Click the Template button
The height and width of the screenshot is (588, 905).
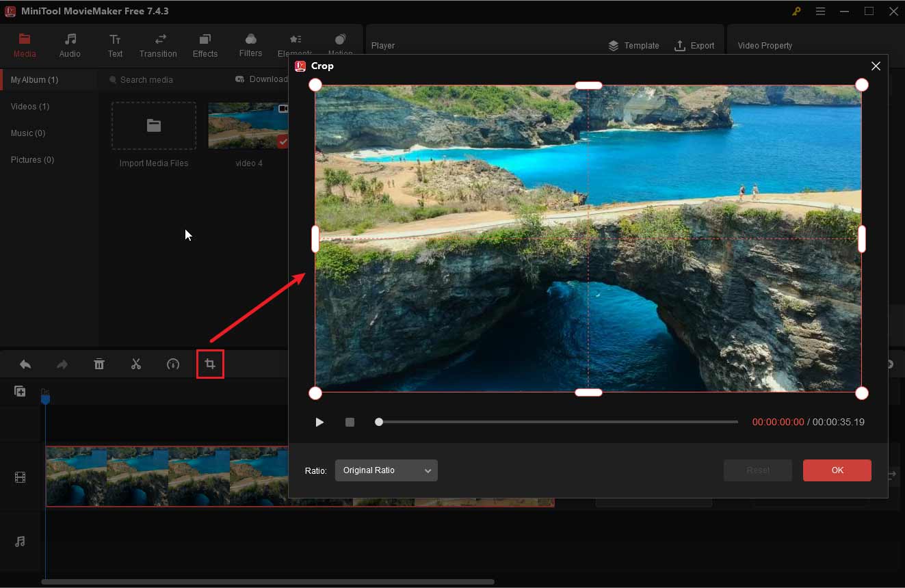[x=633, y=46]
